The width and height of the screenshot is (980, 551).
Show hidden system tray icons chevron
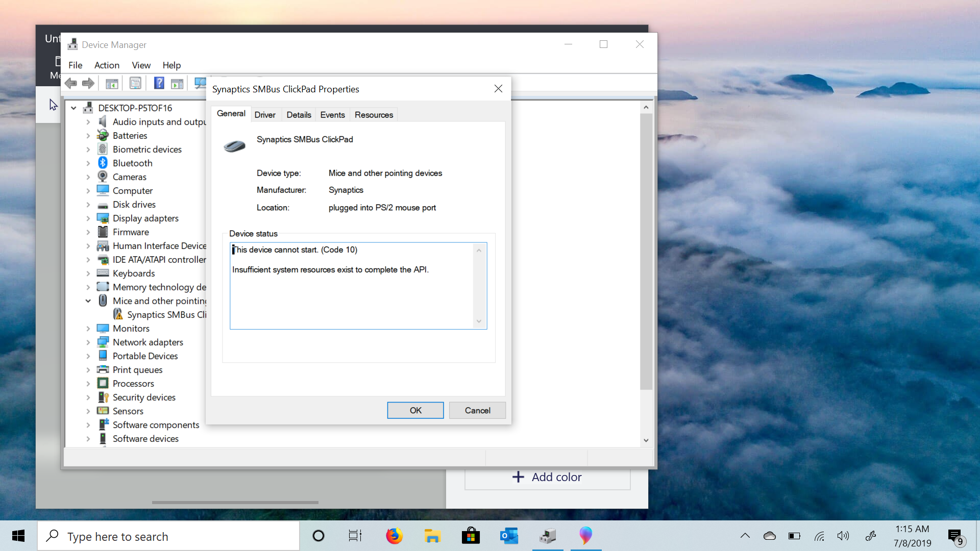745,536
